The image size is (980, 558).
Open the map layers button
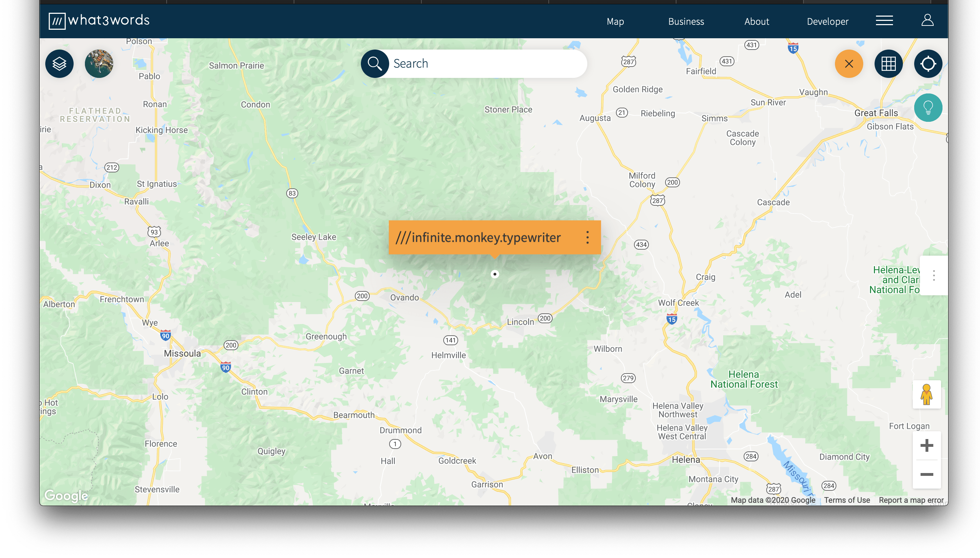pyautogui.click(x=59, y=64)
